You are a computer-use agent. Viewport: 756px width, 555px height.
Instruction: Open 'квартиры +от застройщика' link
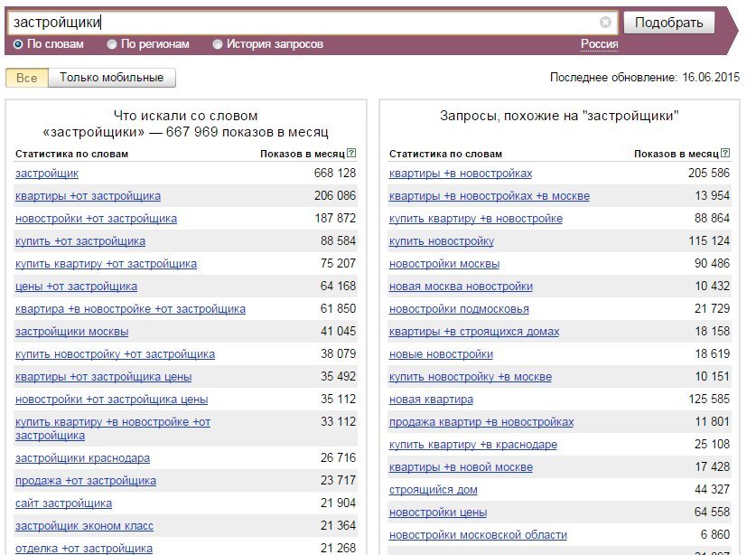tap(88, 196)
